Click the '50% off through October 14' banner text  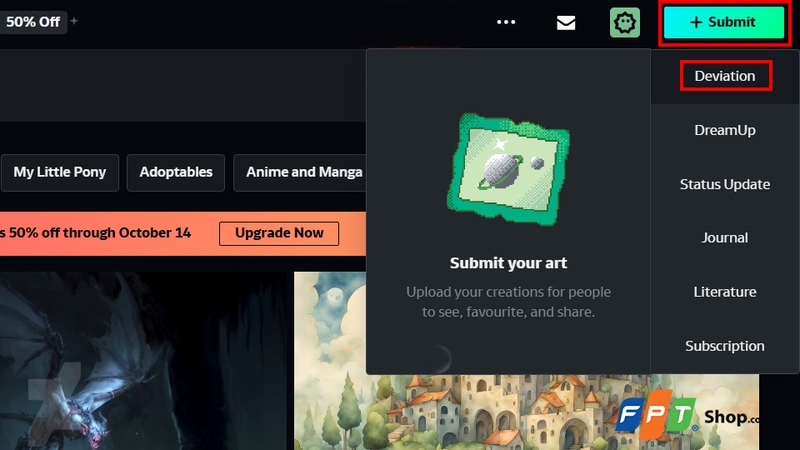100,233
